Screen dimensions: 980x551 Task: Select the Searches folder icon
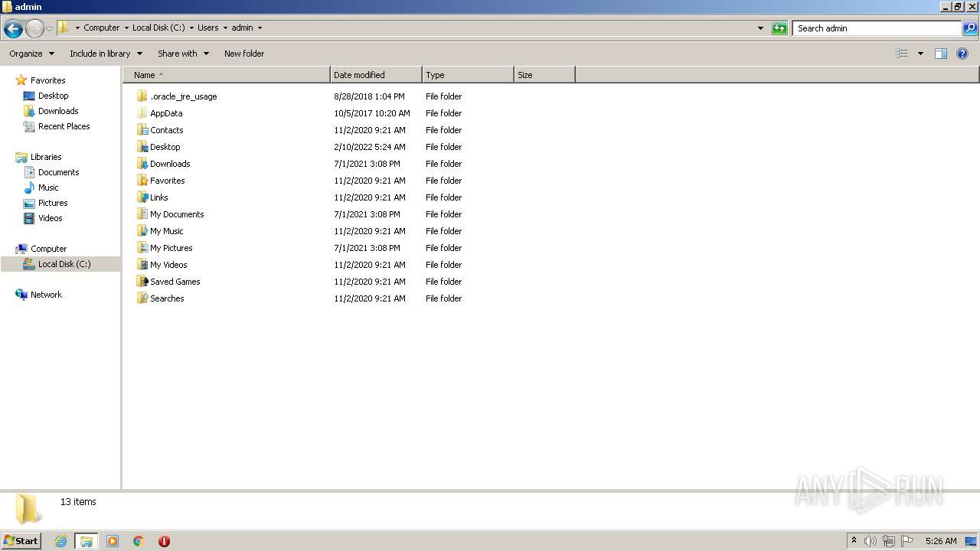pos(142,298)
